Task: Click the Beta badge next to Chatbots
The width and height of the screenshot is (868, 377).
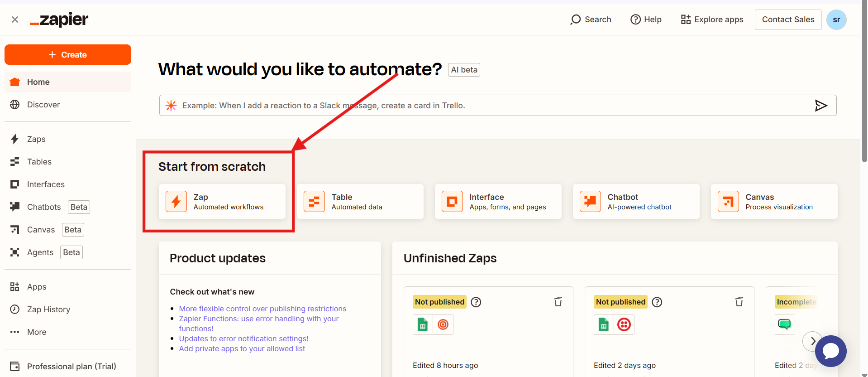Action: pyautogui.click(x=79, y=207)
